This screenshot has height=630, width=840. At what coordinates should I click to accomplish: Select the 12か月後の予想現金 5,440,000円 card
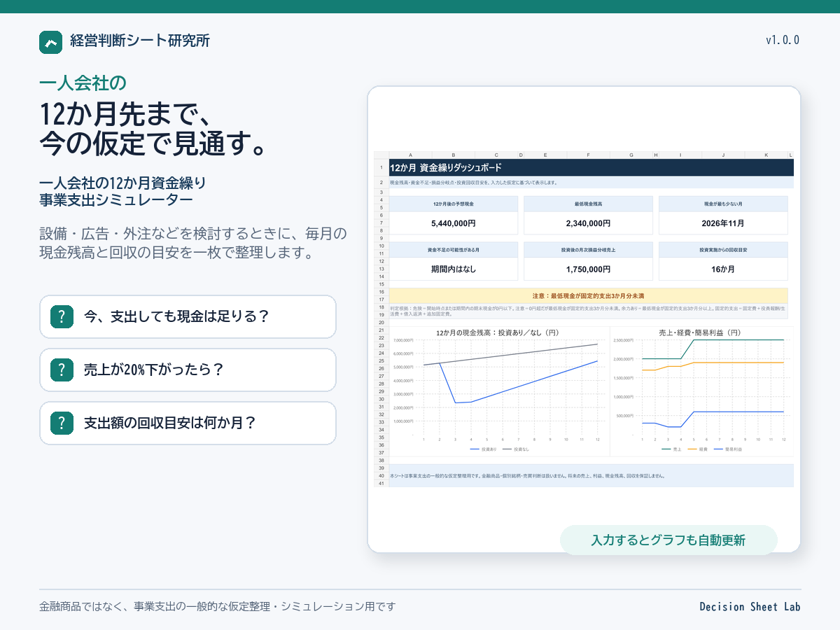pos(454,215)
